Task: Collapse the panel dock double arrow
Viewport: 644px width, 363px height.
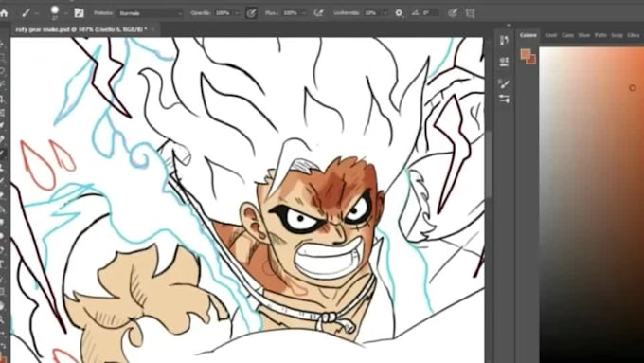Action: (x=510, y=25)
